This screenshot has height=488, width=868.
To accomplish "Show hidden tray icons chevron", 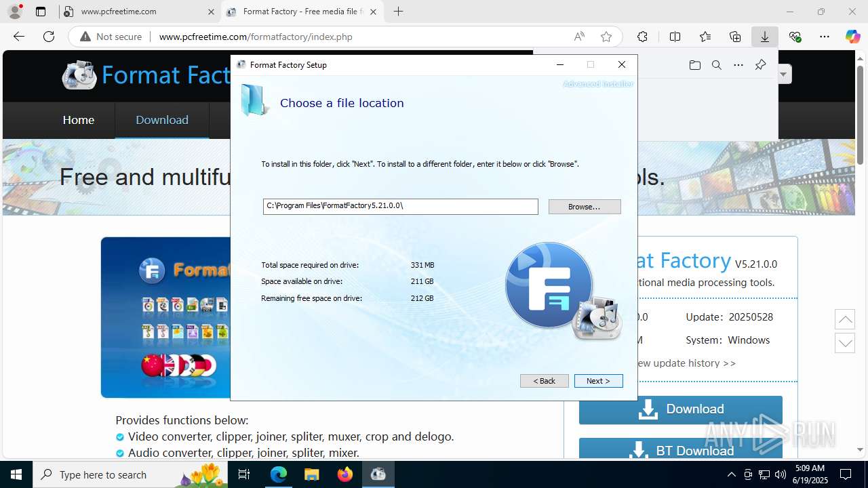I will (x=731, y=474).
